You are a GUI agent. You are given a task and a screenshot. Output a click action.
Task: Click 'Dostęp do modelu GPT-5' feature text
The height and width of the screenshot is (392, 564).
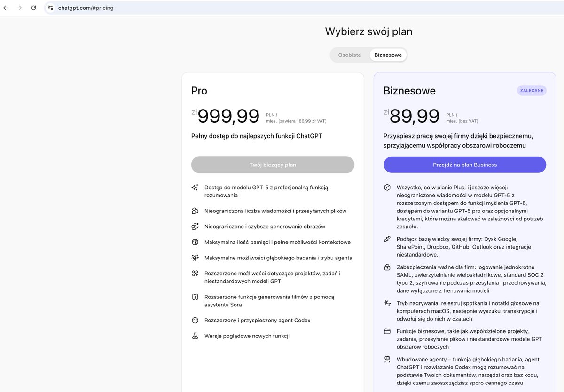click(x=266, y=191)
